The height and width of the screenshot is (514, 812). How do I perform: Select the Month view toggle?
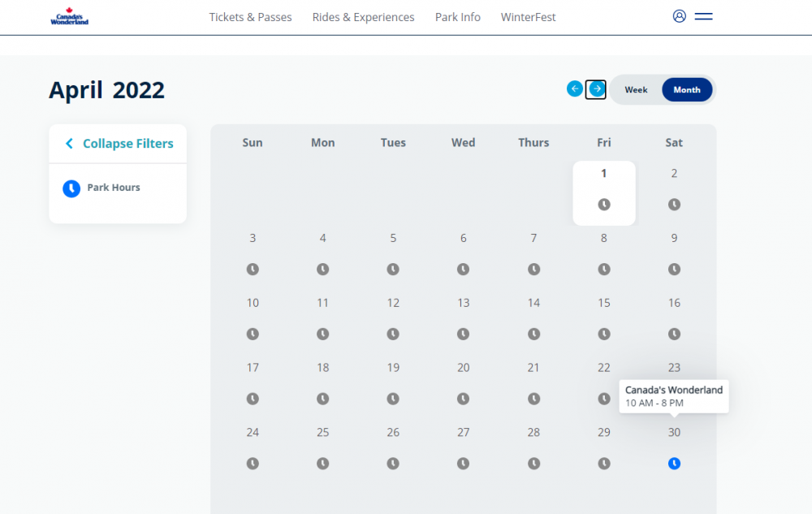(686, 90)
